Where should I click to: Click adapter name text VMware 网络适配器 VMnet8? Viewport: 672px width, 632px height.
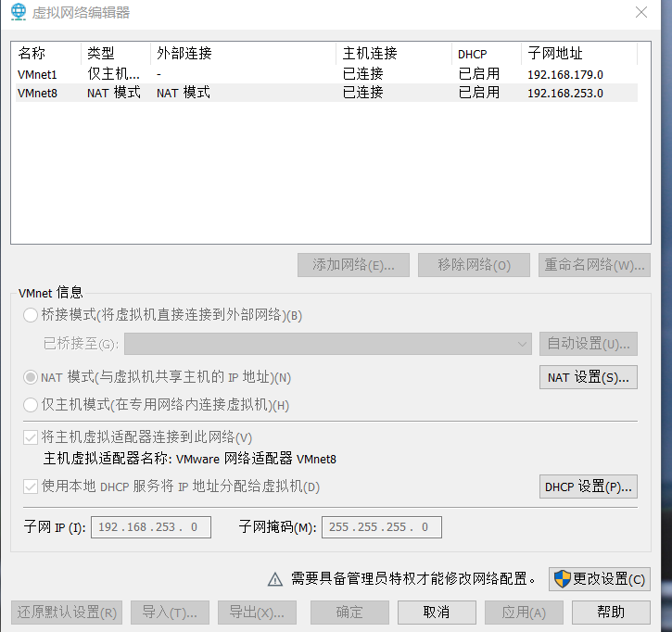point(256,459)
